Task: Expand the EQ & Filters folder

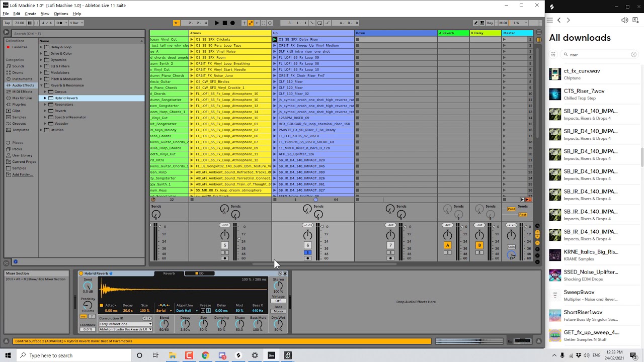Action: pyautogui.click(x=41, y=66)
